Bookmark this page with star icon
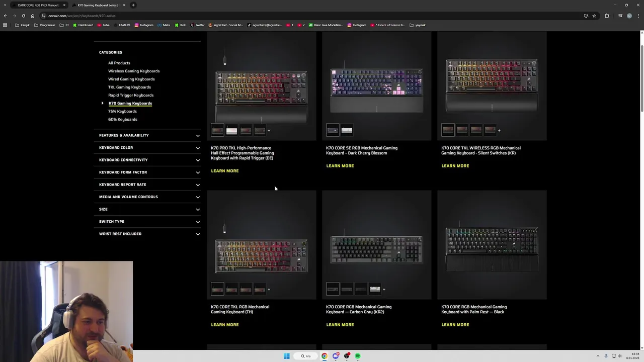644x362 pixels. (x=594, y=16)
